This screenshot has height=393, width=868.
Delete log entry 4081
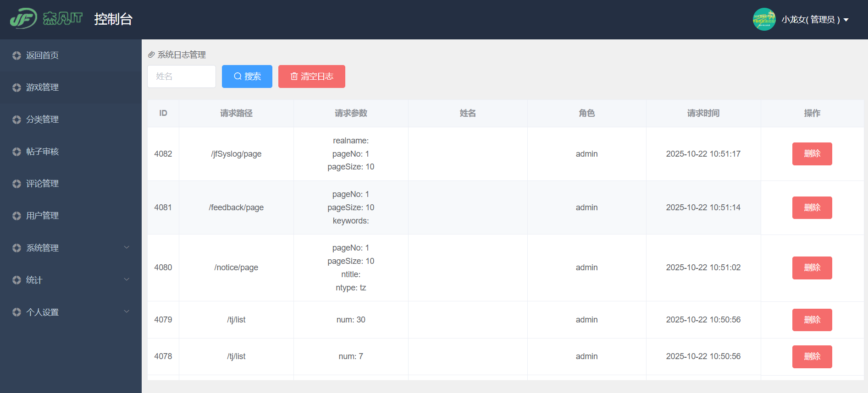click(812, 207)
